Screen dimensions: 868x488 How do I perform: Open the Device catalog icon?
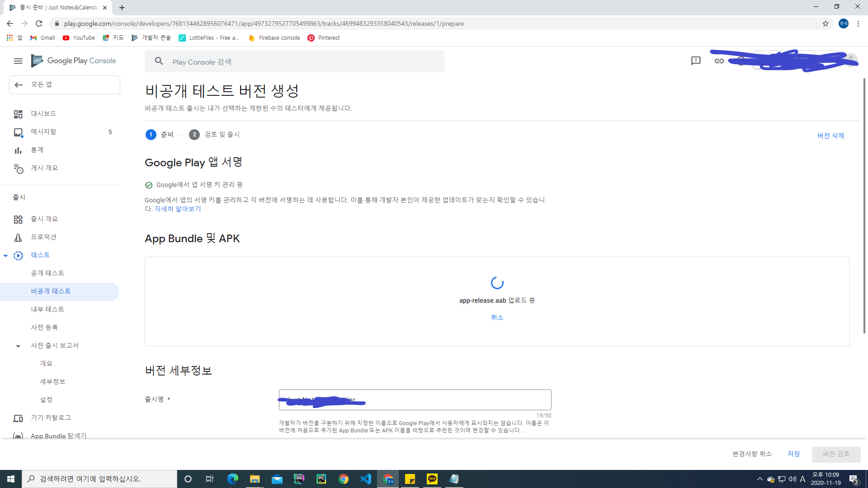click(18, 418)
